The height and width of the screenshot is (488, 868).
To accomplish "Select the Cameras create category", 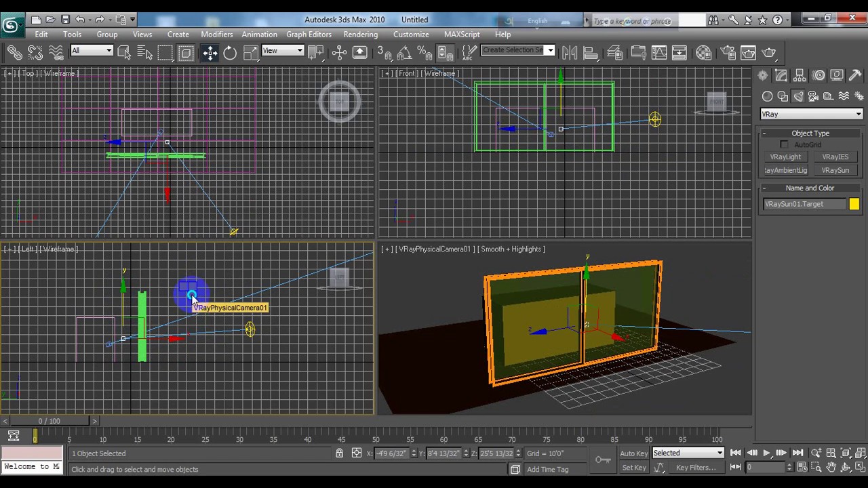I will [814, 96].
